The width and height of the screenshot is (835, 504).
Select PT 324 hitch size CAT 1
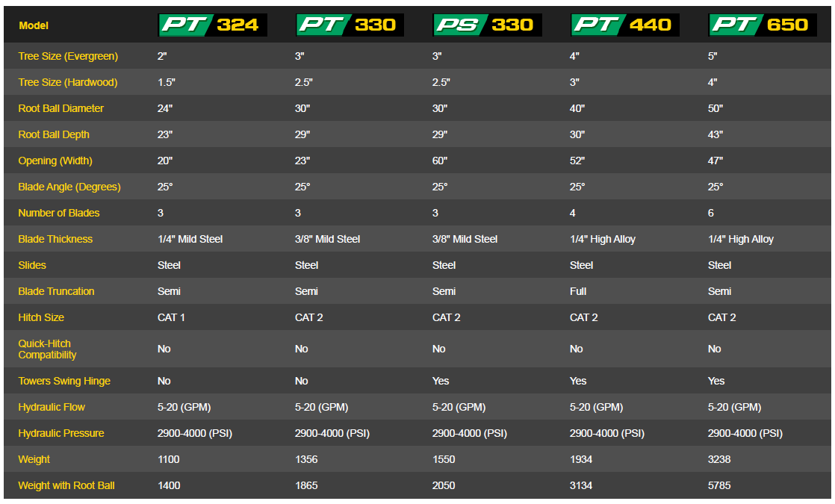[171, 317]
